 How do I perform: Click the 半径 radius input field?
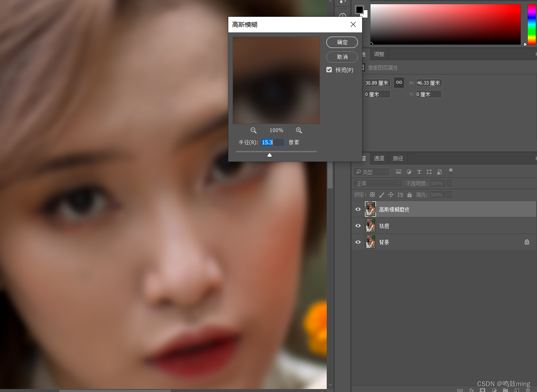pyautogui.click(x=272, y=143)
